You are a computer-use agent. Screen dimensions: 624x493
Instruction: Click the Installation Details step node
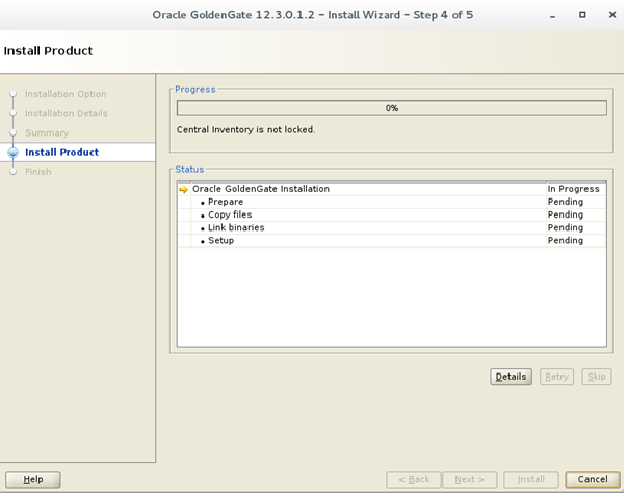tap(13, 113)
